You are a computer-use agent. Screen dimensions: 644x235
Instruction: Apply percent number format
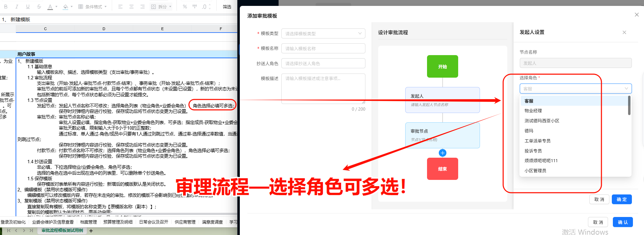tap(185, 7)
